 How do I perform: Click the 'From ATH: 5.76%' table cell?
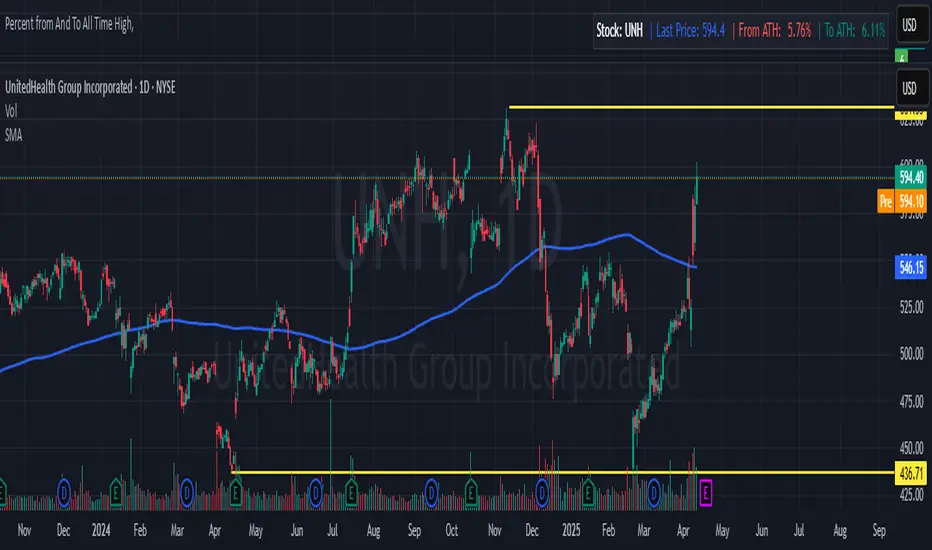tap(775, 30)
